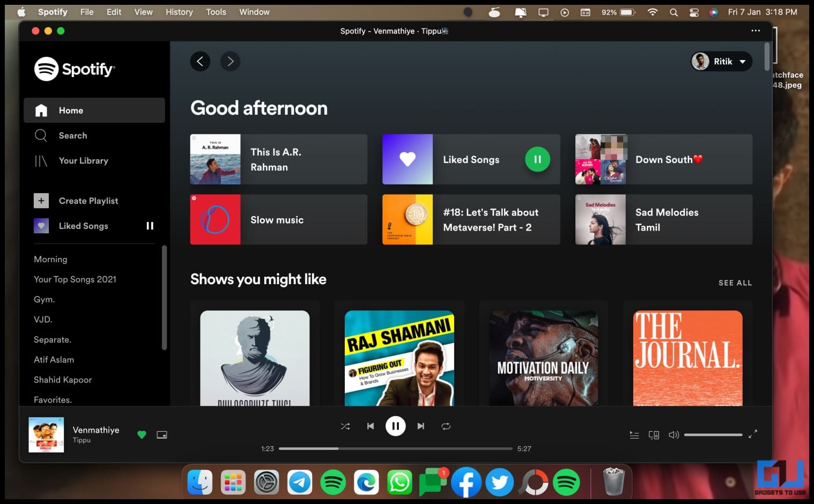Open Spotlight search in menu bar
The height and width of the screenshot is (504, 814).
(x=674, y=12)
